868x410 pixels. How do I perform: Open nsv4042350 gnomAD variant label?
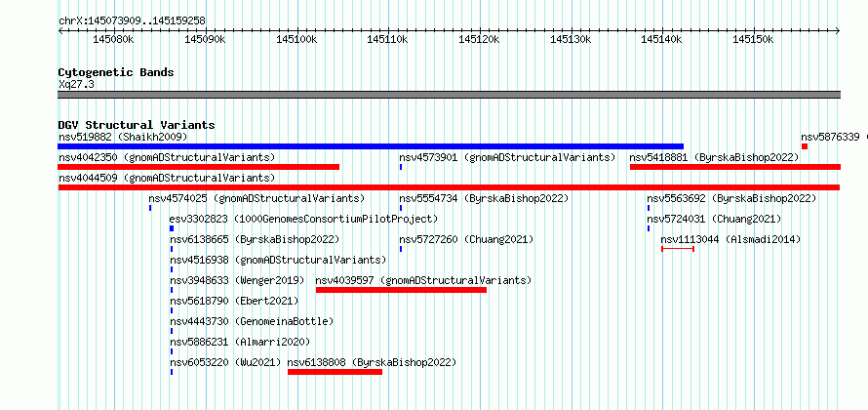167,157
